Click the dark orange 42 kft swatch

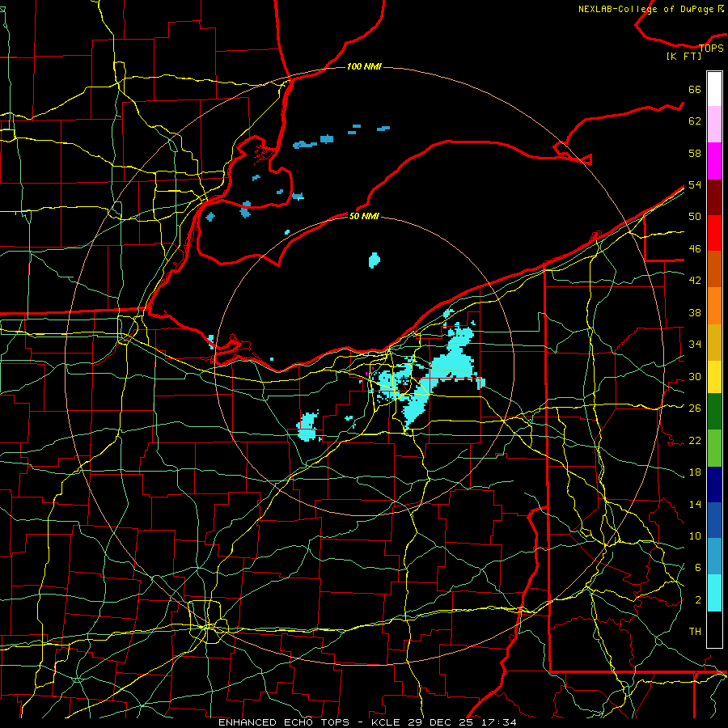714,269
